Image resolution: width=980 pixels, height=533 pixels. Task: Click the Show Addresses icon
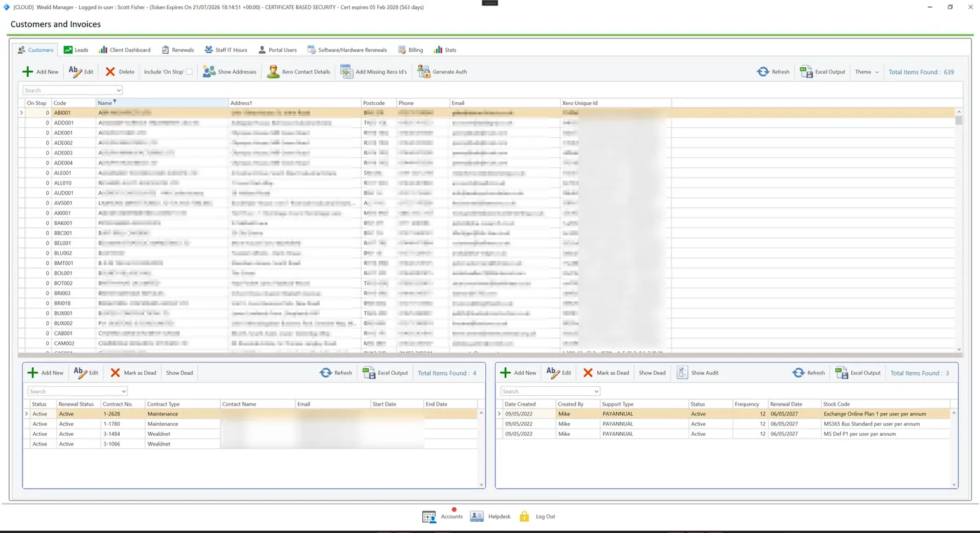point(209,71)
